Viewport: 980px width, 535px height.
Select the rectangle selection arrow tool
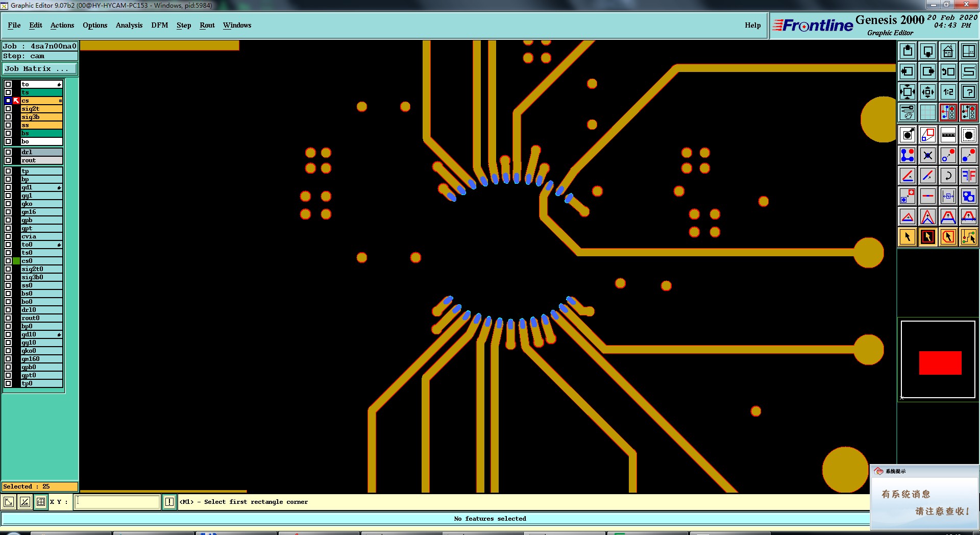pyautogui.click(x=928, y=237)
